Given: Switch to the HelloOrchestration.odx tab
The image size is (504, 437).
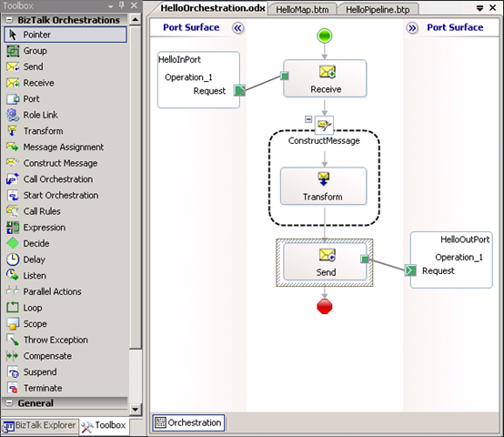Looking at the screenshot, I should (x=213, y=8).
